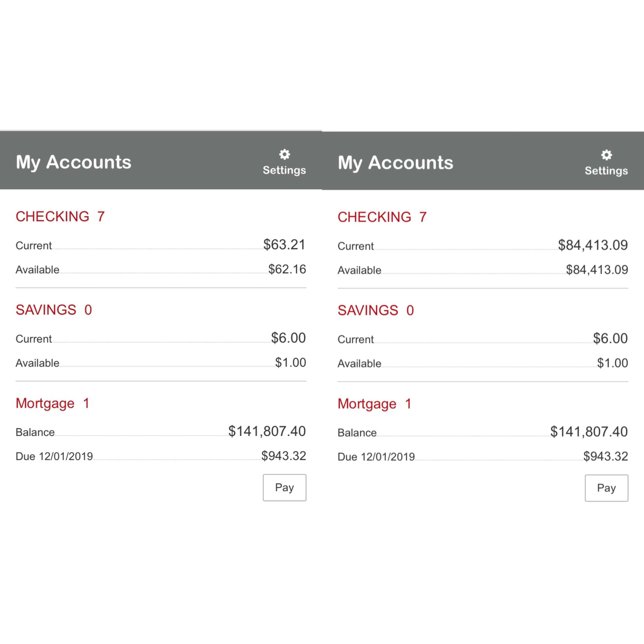
Task: Open CHECKING 7 account in left panel
Action: click(60, 217)
